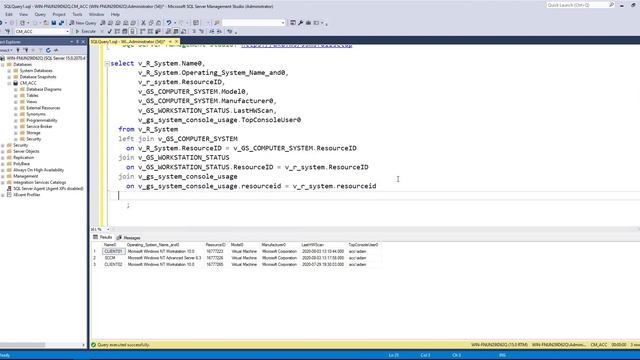Click the Copy icon in toolbar
Image resolution: width=640 pixels, height=360 pixels.
point(151,23)
